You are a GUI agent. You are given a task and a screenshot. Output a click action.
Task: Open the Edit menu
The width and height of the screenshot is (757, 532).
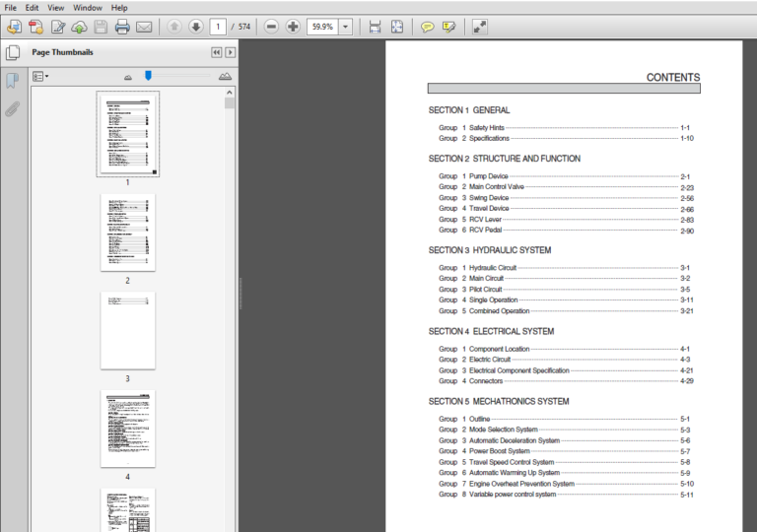32,8
